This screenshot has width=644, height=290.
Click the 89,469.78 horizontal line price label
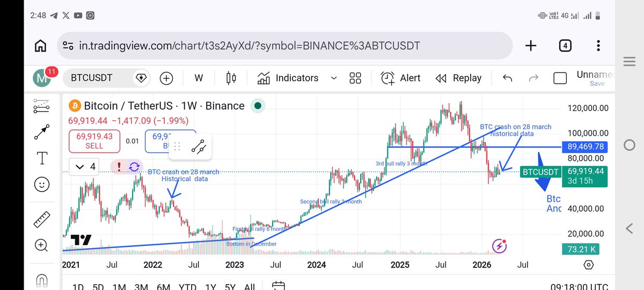click(584, 147)
